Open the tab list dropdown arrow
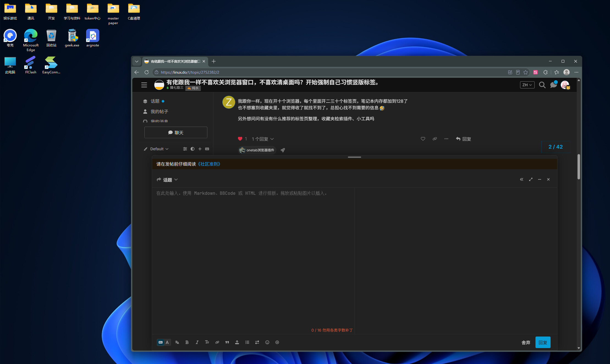This screenshot has width=610, height=364. coord(137,61)
